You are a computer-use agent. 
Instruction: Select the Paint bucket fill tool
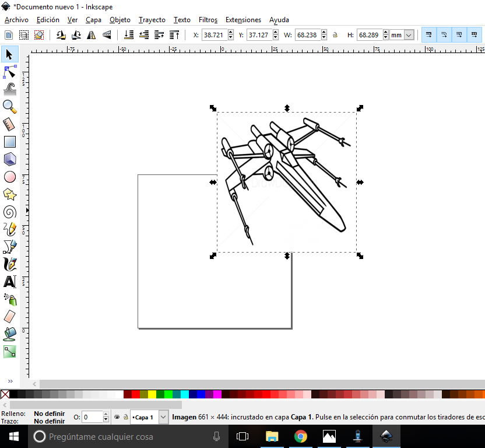9,334
